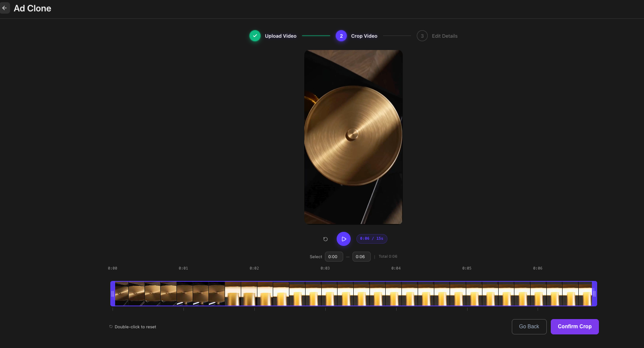
Task: Click the first cymbal frame in the filmstrip
Action: pyautogui.click(x=122, y=294)
